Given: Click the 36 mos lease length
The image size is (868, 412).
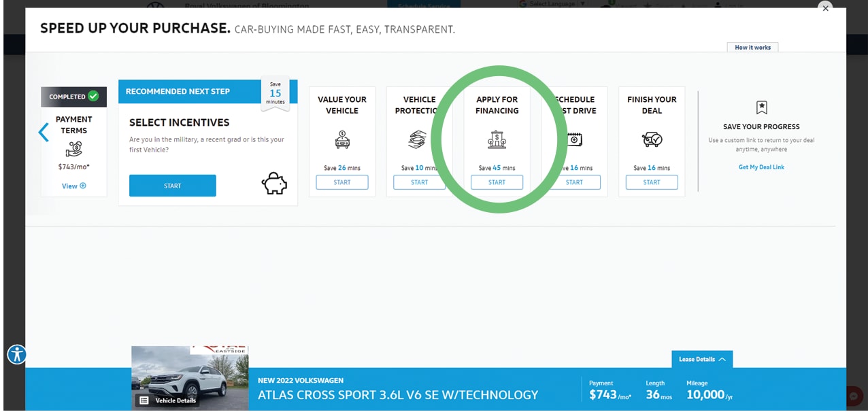Looking at the screenshot, I should (659, 395).
